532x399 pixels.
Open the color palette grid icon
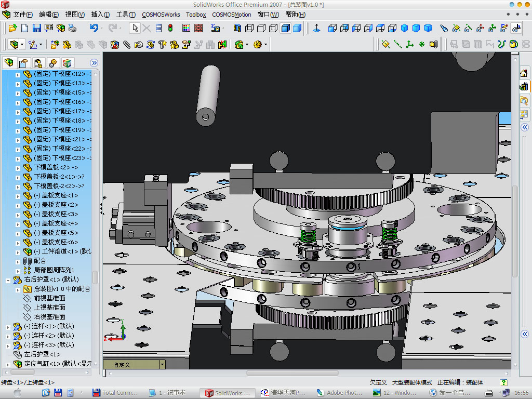click(186, 28)
